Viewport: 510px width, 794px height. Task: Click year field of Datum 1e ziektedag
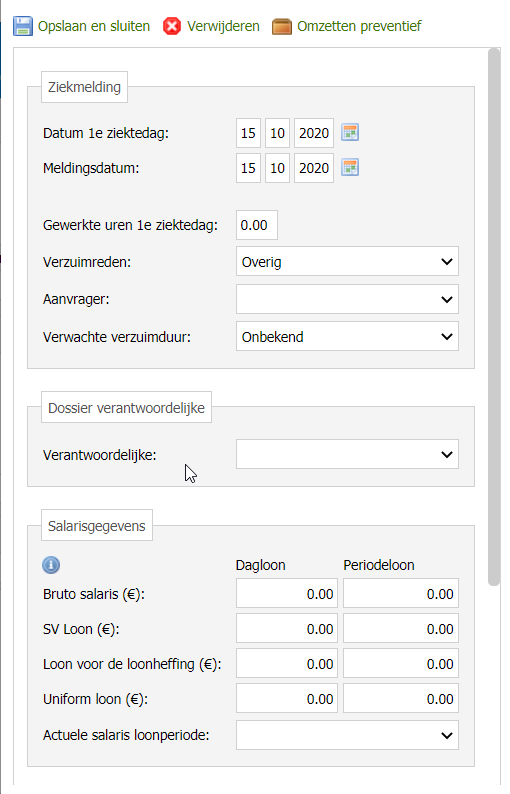314,133
